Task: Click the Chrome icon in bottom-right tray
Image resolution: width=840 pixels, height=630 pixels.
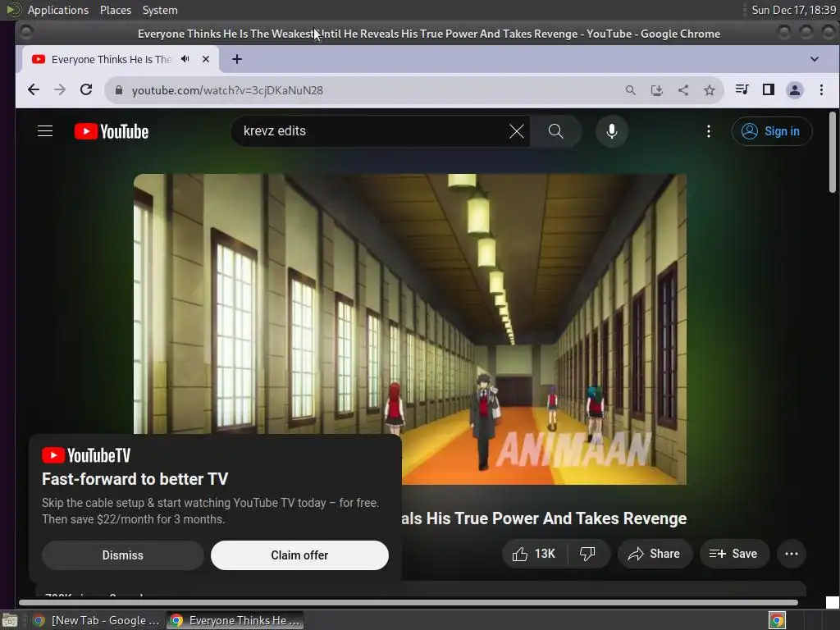Action: pos(777,620)
